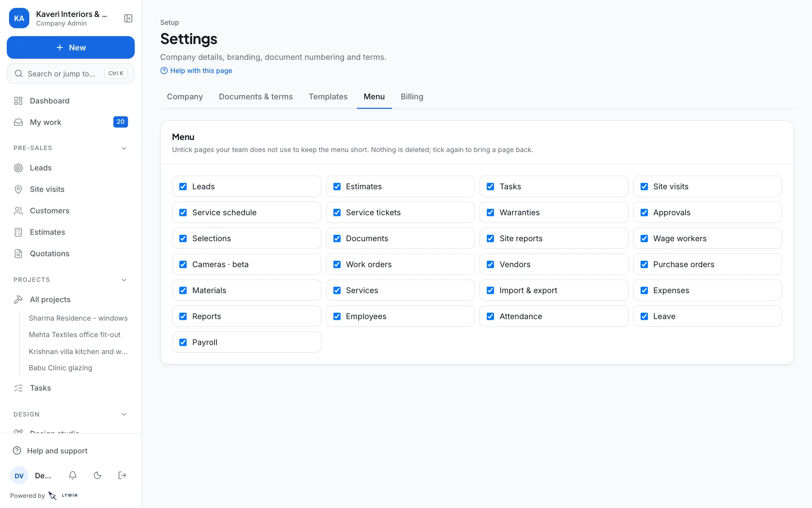
Task: Untick the Payroll checkbox
Action: (x=183, y=342)
